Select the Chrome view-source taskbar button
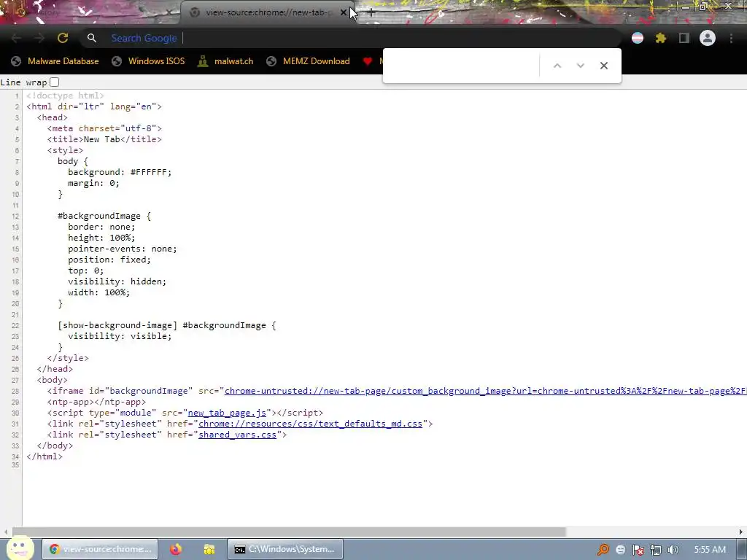The image size is (747, 560). (x=101, y=549)
